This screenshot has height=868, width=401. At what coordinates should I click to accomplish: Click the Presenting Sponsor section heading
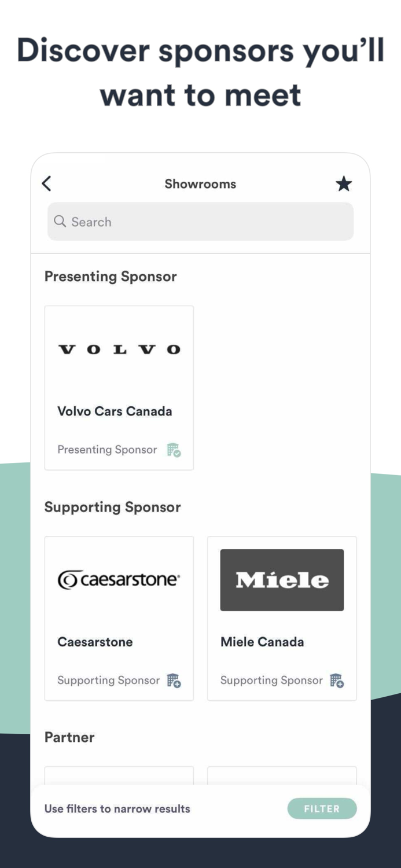(x=111, y=277)
